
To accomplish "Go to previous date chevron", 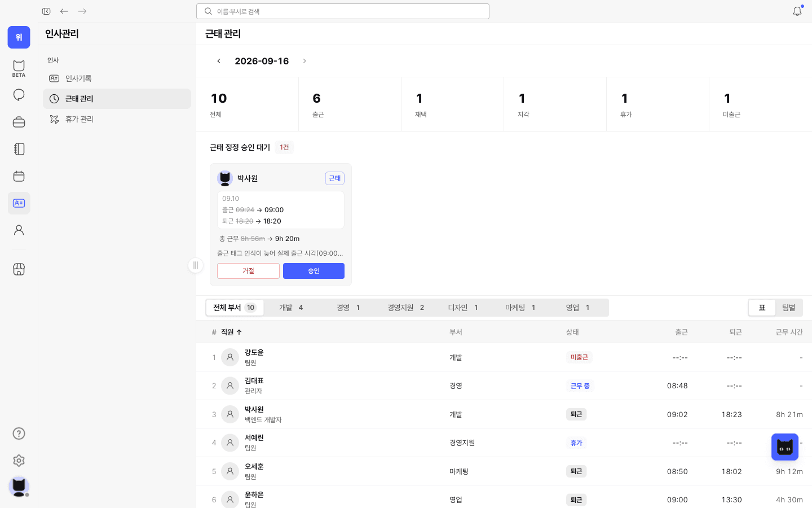I will (219, 61).
